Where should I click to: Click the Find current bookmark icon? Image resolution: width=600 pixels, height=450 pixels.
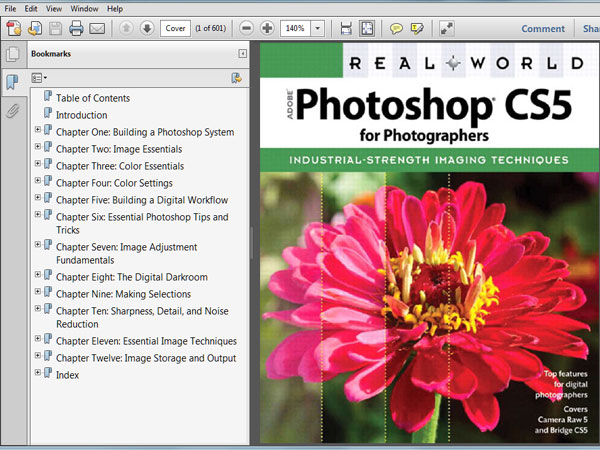(236, 78)
